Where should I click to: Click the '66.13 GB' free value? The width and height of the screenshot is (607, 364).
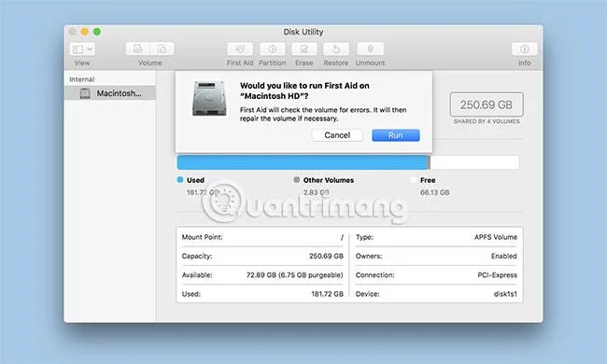tap(435, 192)
